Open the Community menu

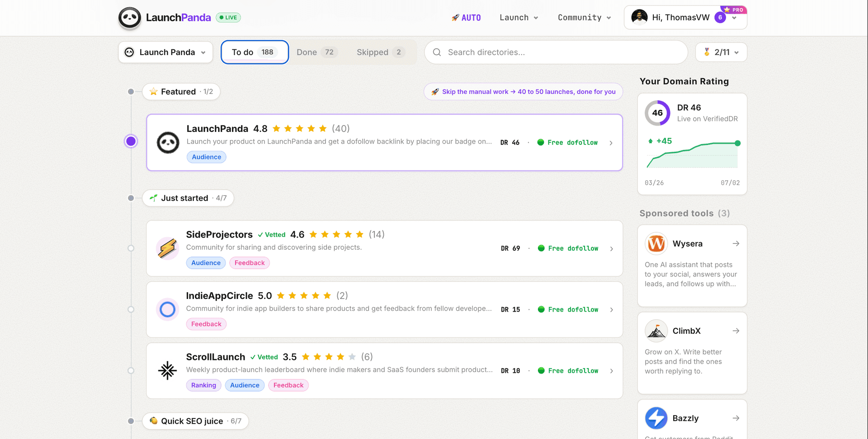point(585,18)
